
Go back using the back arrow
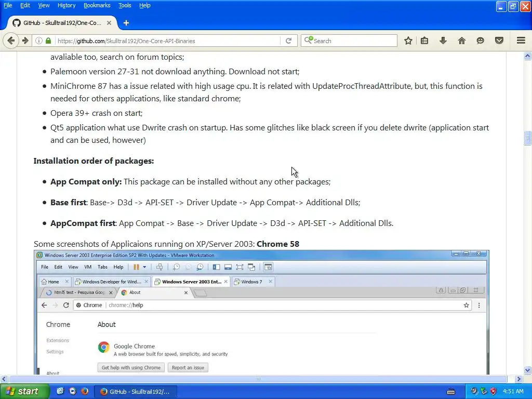point(11,41)
